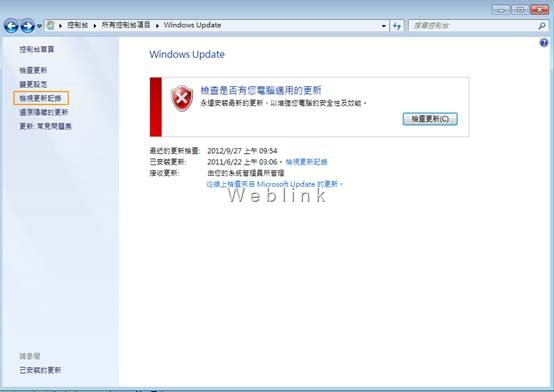Click link to check online from Microsoft Update
Screen dimensions: 554x392
pyautogui.click(x=275, y=184)
